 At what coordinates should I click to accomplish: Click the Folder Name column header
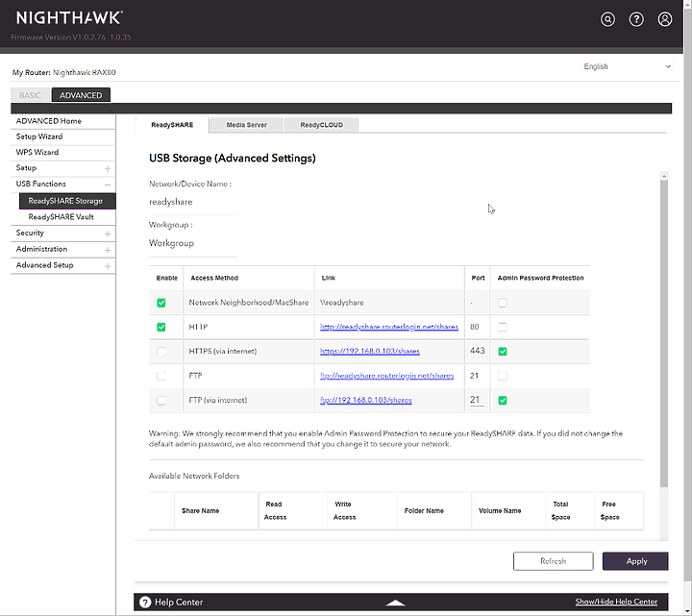(x=424, y=510)
